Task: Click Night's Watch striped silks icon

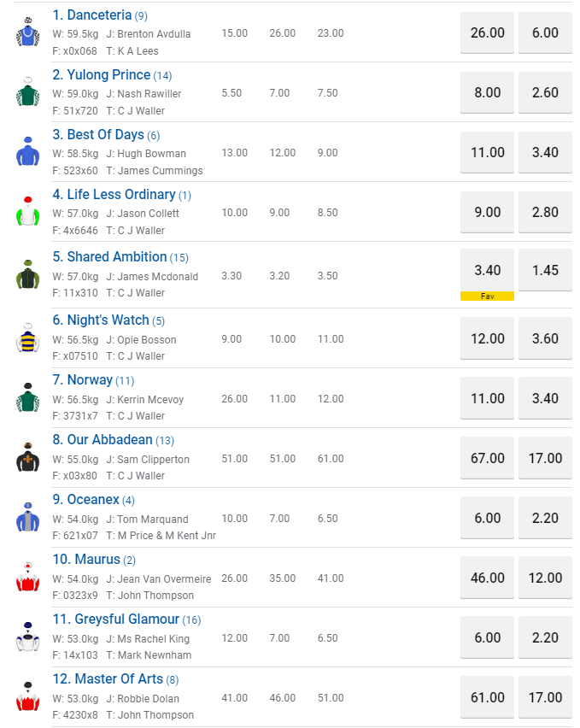Action: [27, 338]
